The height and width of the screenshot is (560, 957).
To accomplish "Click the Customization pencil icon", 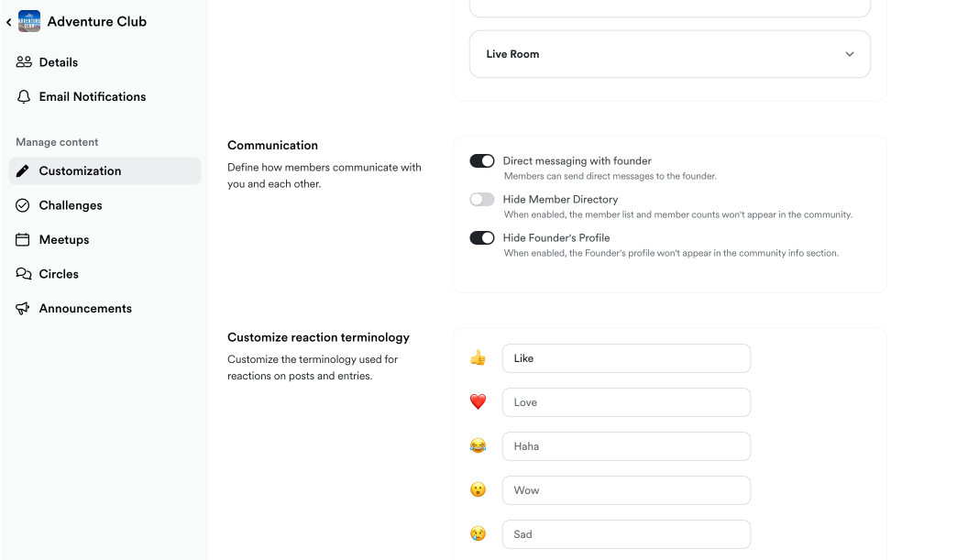I will click(x=24, y=171).
